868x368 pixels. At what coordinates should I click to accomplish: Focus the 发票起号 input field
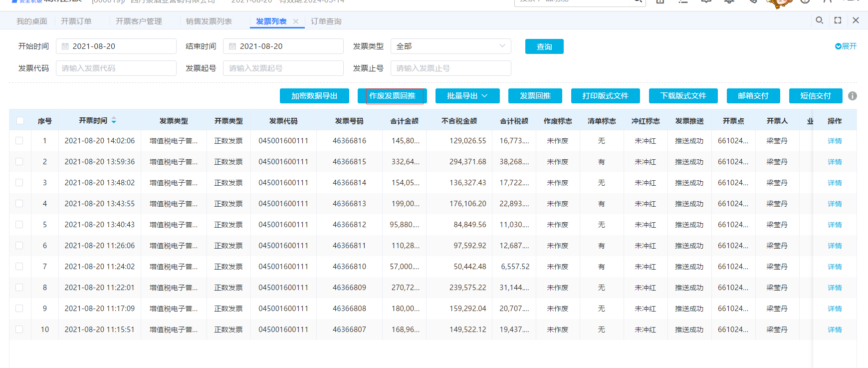tap(283, 68)
